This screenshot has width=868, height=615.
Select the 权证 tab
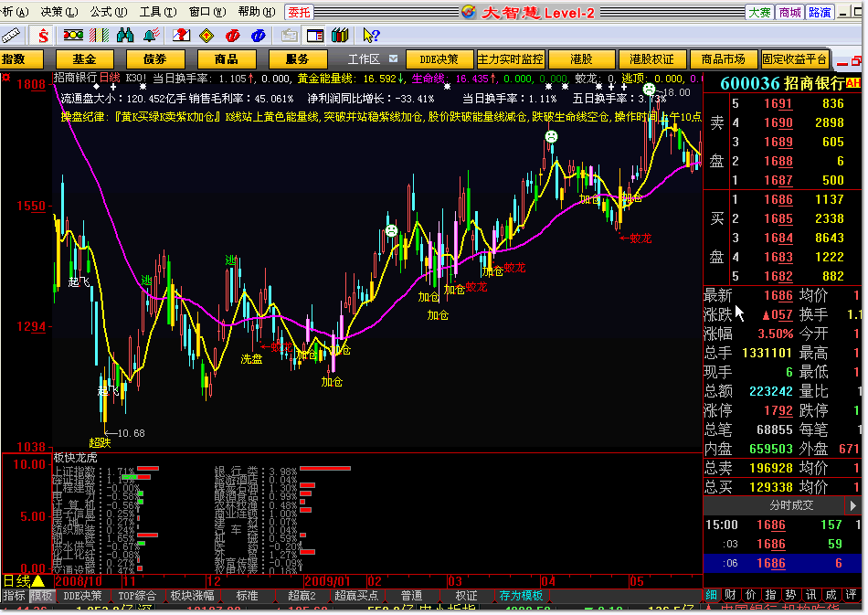click(466, 596)
